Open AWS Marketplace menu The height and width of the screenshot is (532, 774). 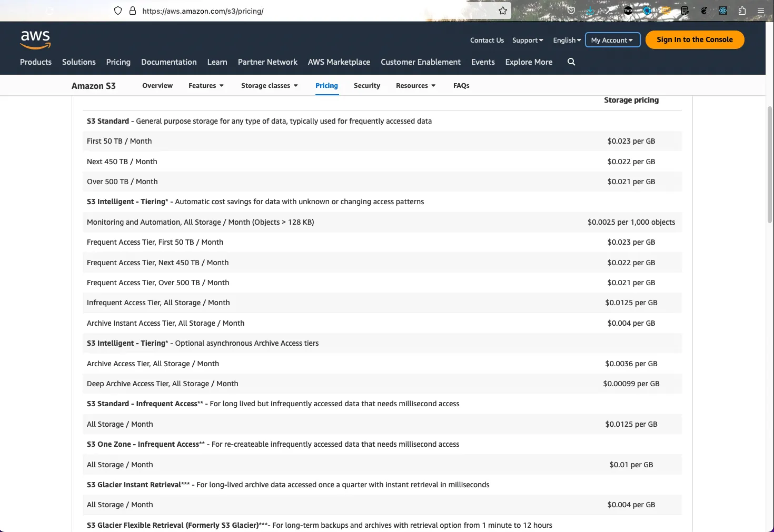[339, 62]
